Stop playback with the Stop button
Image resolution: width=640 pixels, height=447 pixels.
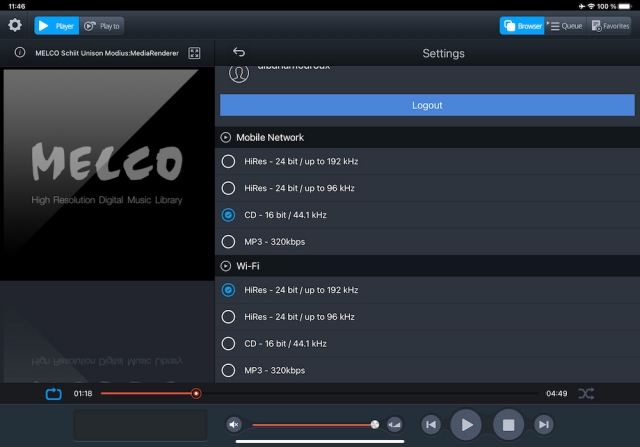tap(508, 425)
